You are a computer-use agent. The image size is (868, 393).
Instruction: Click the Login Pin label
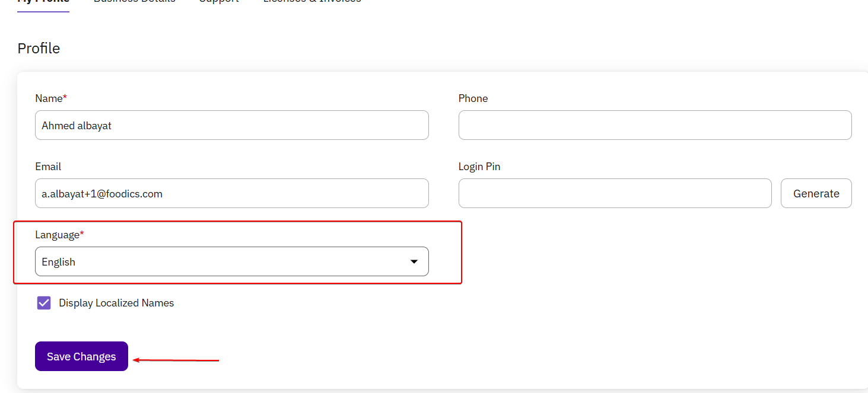(479, 167)
